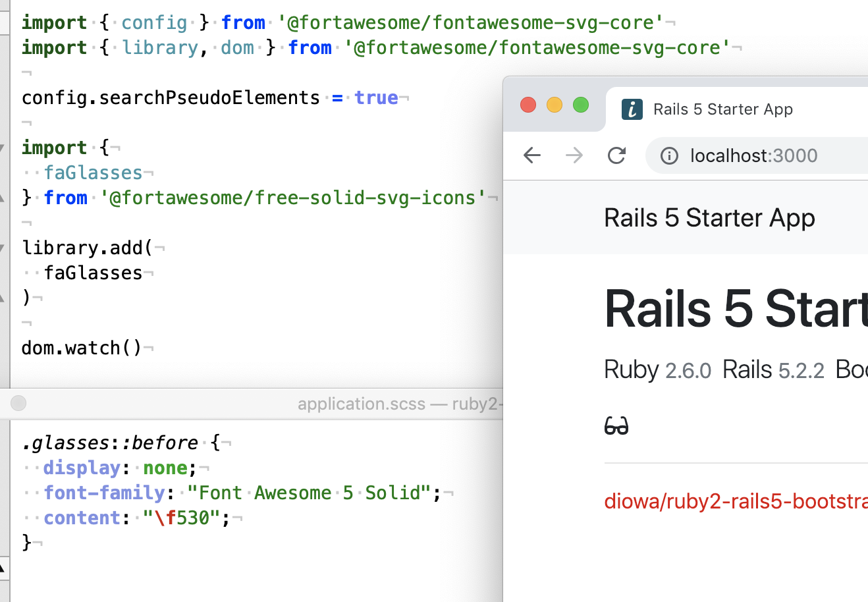This screenshot has height=602, width=868.
Task: Open the Rails 5 Starter App navbar brand
Action: (709, 218)
